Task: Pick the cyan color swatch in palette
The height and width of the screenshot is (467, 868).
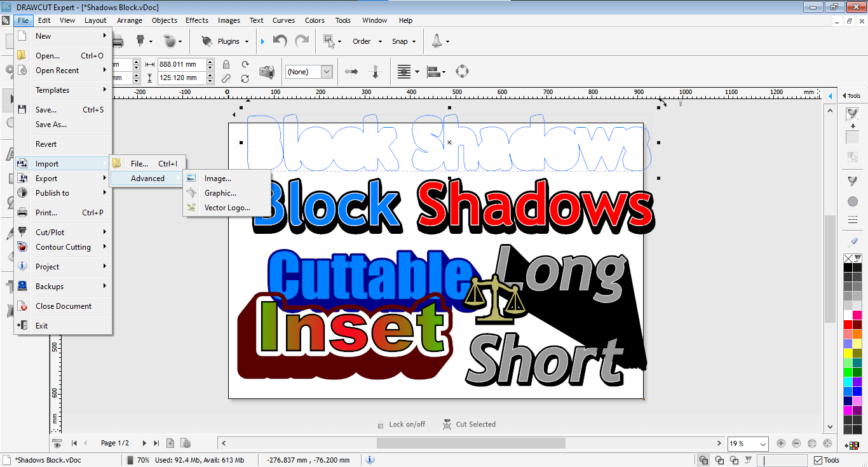Action: point(848,382)
